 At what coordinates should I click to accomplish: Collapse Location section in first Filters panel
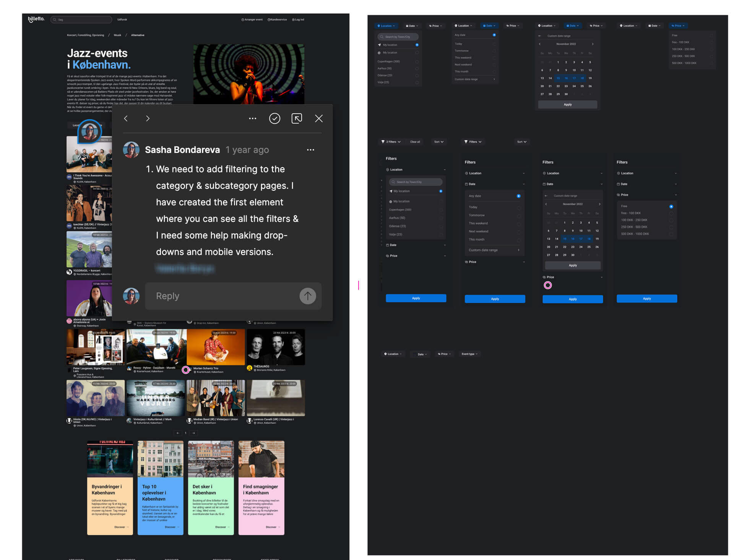tap(416, 170)
